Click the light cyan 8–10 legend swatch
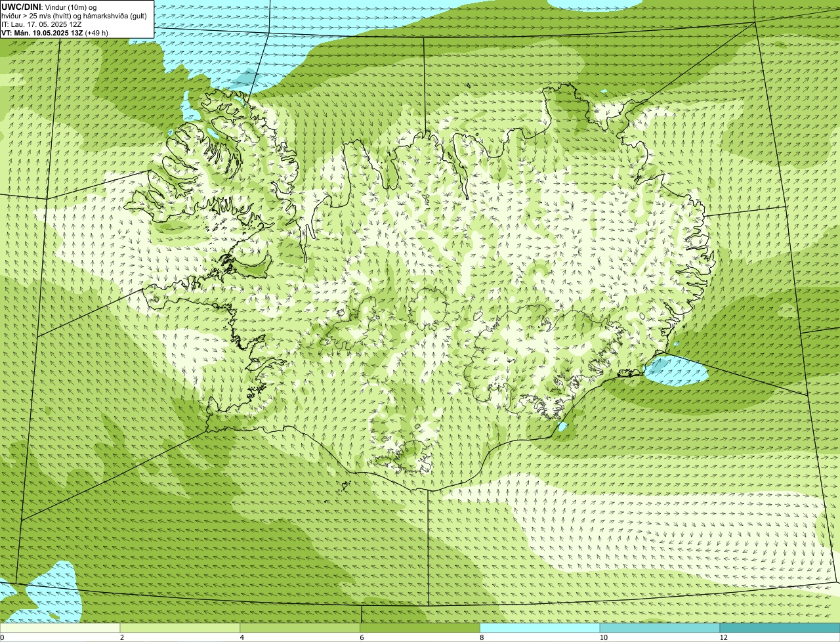The height and width of the screenshot is (642, 840). (540, 628)
